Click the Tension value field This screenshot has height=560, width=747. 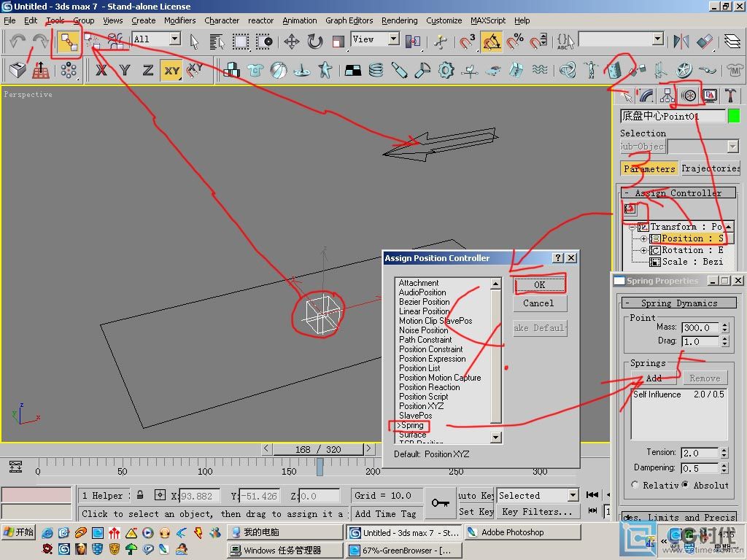(x=700, y=453)
